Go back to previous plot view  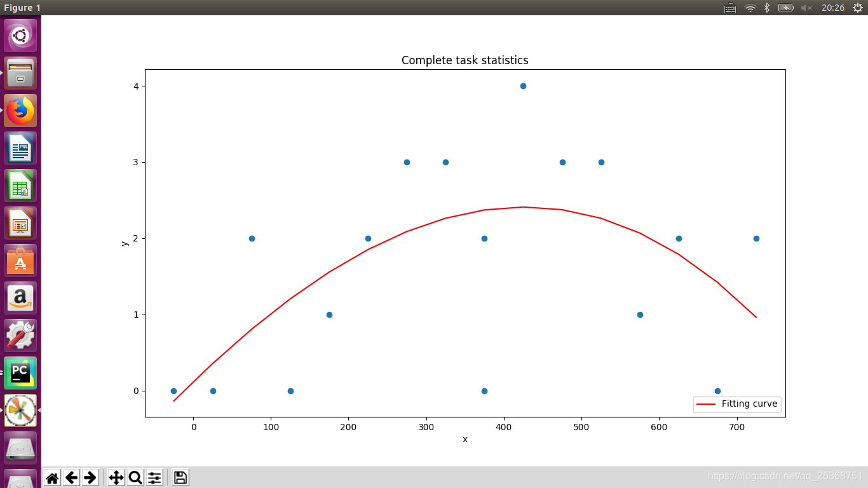[72, 478]
